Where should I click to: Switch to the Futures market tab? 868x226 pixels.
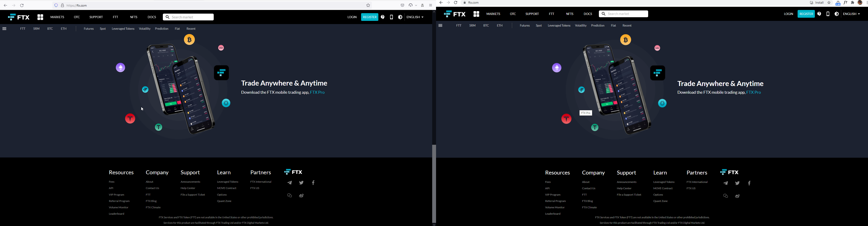pyautogui.click(x=88, y=29)
